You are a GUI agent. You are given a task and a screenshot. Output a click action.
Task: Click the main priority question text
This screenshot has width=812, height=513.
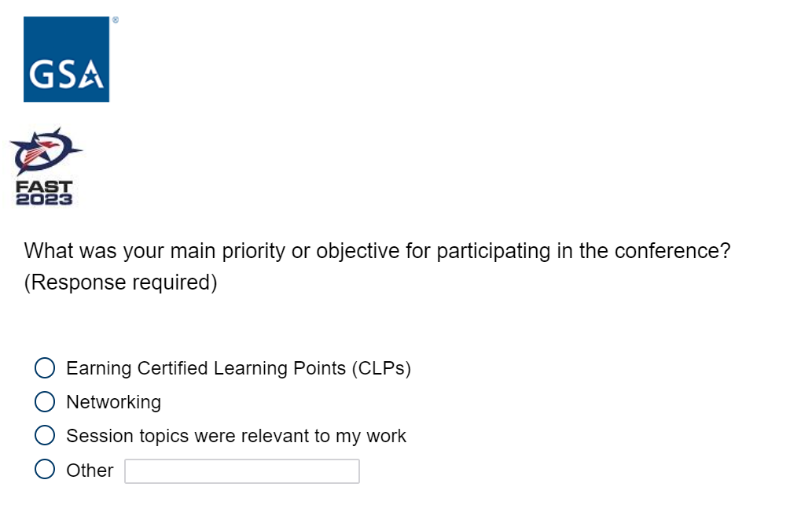point(377,252)
